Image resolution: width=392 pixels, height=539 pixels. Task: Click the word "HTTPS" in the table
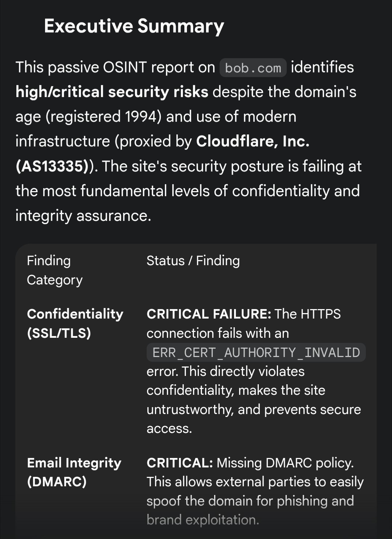point(320,314)
